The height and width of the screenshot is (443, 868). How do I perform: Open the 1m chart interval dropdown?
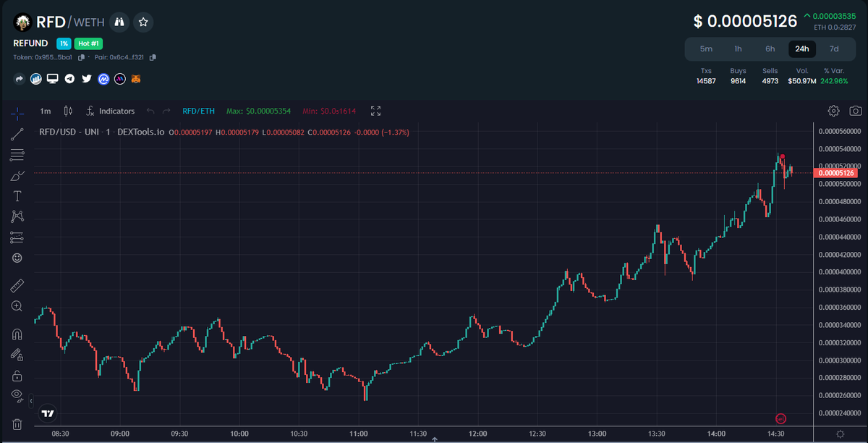pos(46,111)
